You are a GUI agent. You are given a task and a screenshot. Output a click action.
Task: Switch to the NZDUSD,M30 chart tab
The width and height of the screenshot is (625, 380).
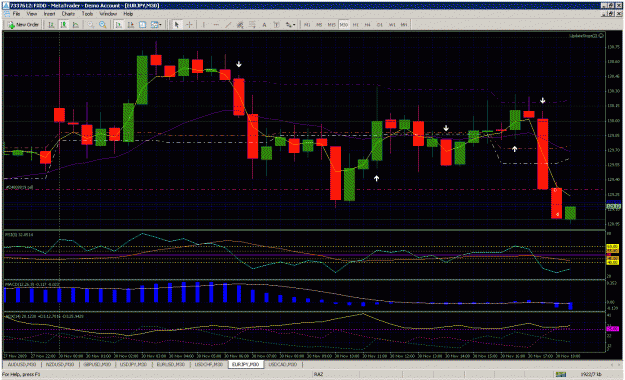point(60,364)
